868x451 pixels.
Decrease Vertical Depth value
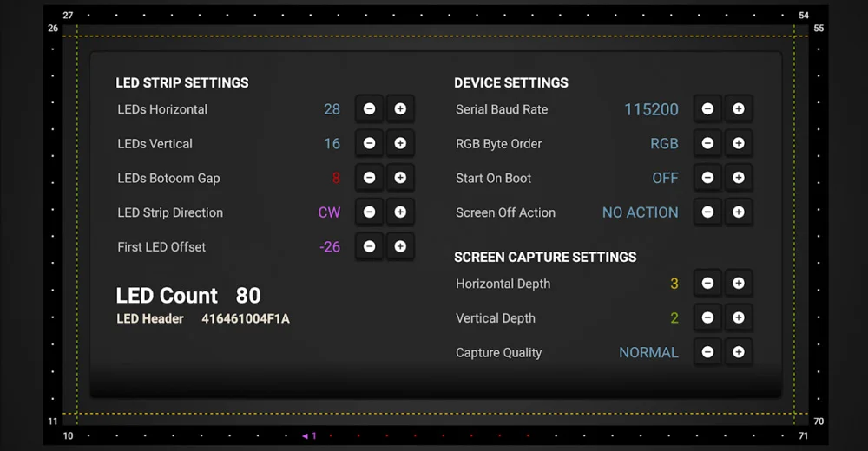[707, 317]
